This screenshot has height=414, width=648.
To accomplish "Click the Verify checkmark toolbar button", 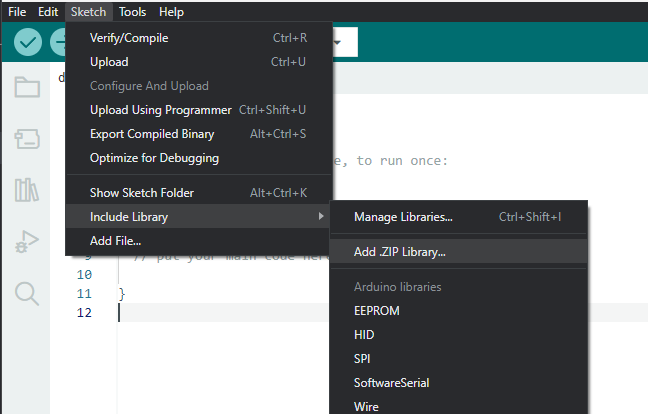I will coord(28,42).
